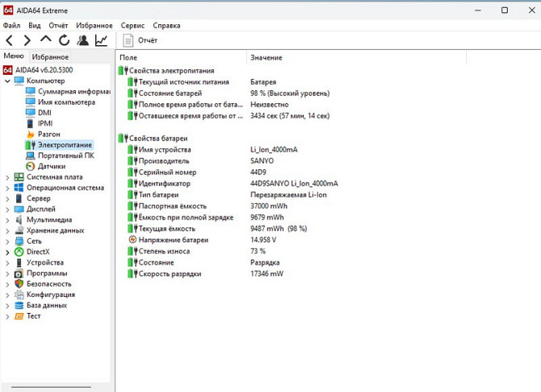The width and height of the screenshot is (541, 392).
Task: Go up one level with Up arrow
Action: (x=46, y=40)
